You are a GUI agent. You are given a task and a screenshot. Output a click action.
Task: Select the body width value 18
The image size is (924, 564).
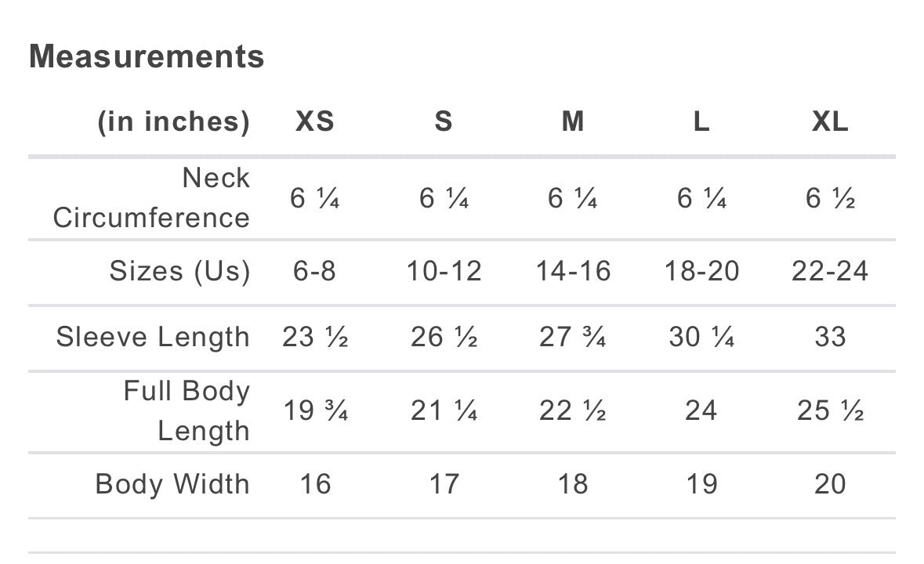(573, 484)
